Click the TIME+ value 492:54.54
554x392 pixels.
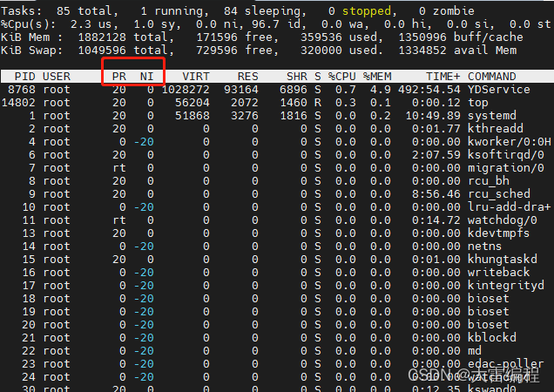click(429, 90)
